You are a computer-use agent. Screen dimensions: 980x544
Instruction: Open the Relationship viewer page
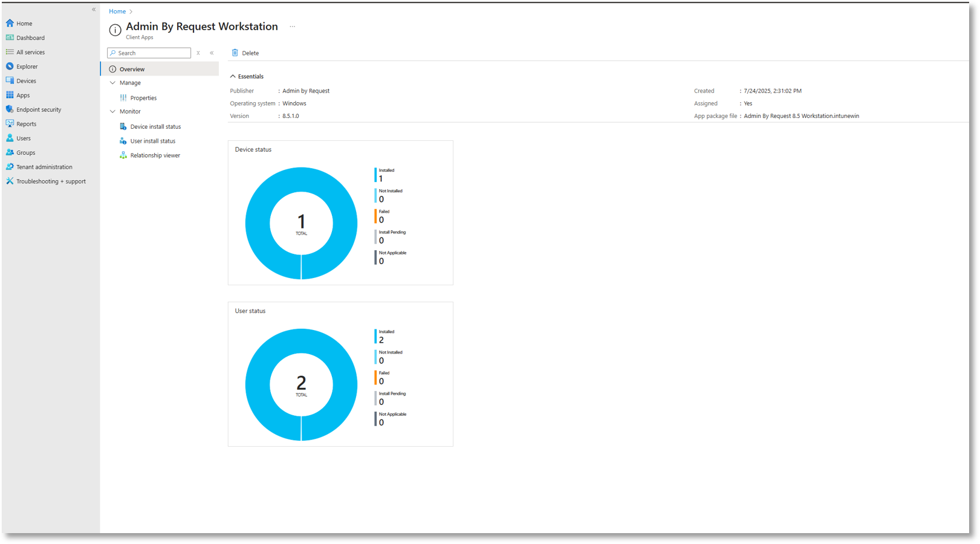[155, 155]
